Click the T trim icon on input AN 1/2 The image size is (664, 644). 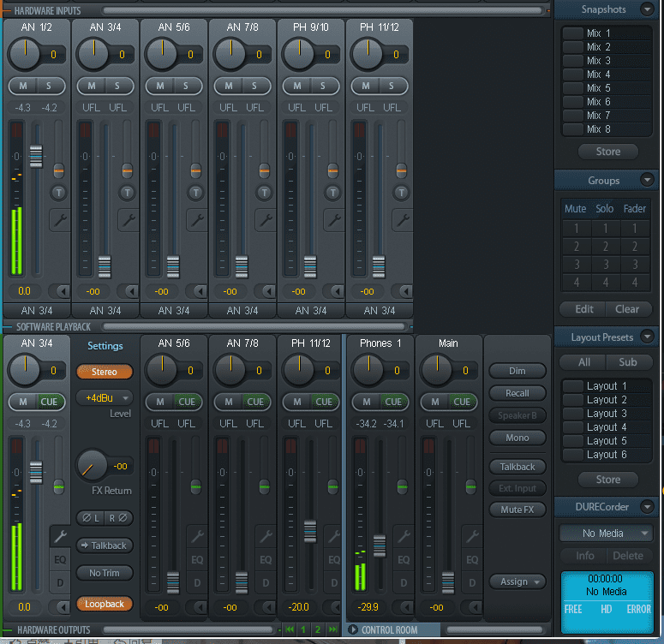point(58,193)
